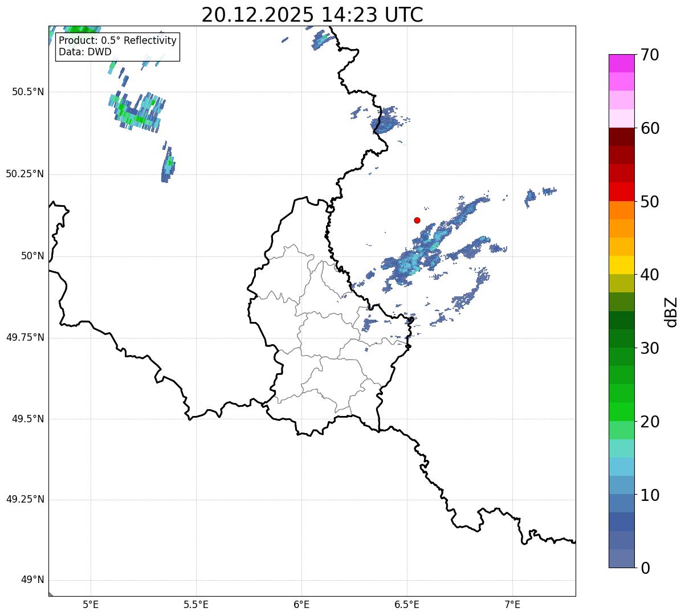Click the colorbar tick value 20
685x616 pixels.
(x=649, y=422)
